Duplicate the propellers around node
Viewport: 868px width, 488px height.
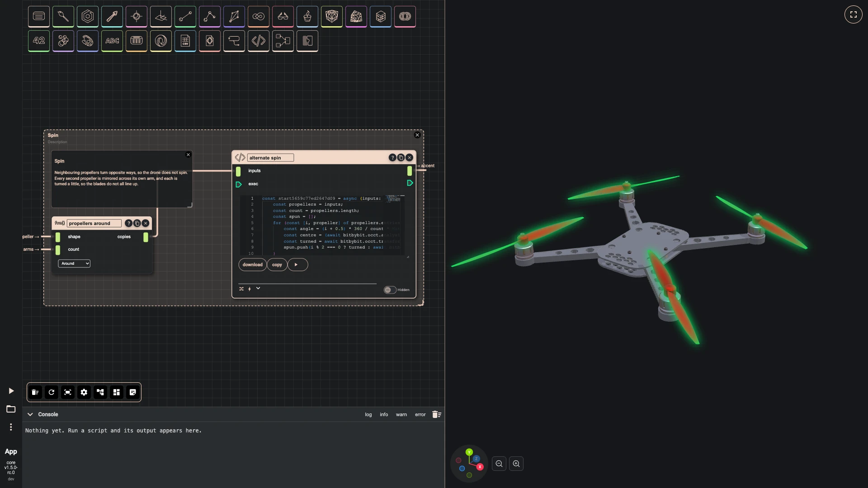click(x=137, y=223)
